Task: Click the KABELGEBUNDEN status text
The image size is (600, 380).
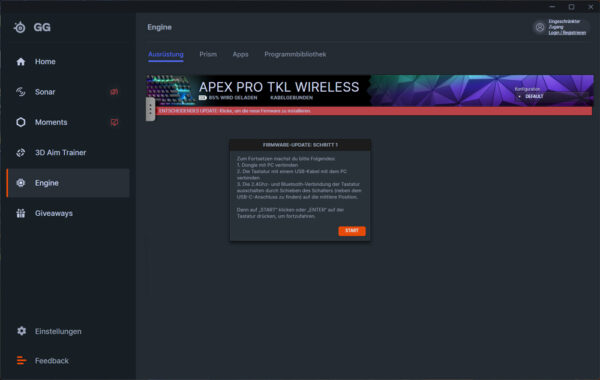Action: click(x=292, y=98)
